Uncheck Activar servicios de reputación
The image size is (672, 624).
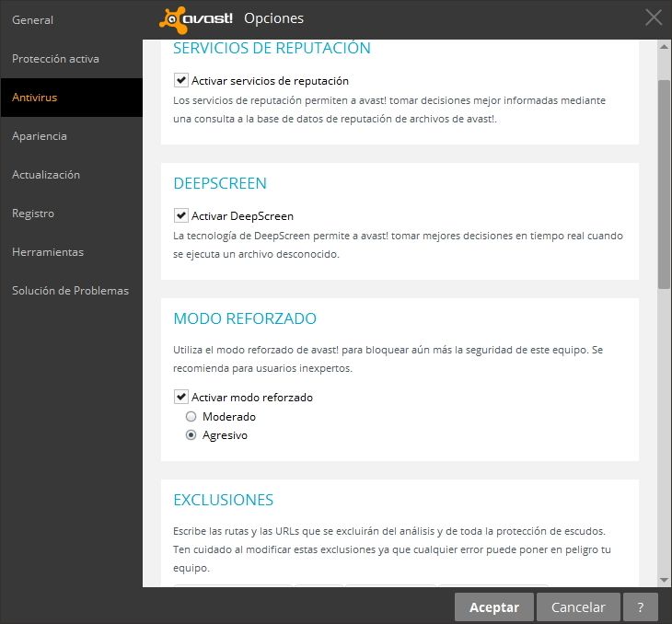180,80
